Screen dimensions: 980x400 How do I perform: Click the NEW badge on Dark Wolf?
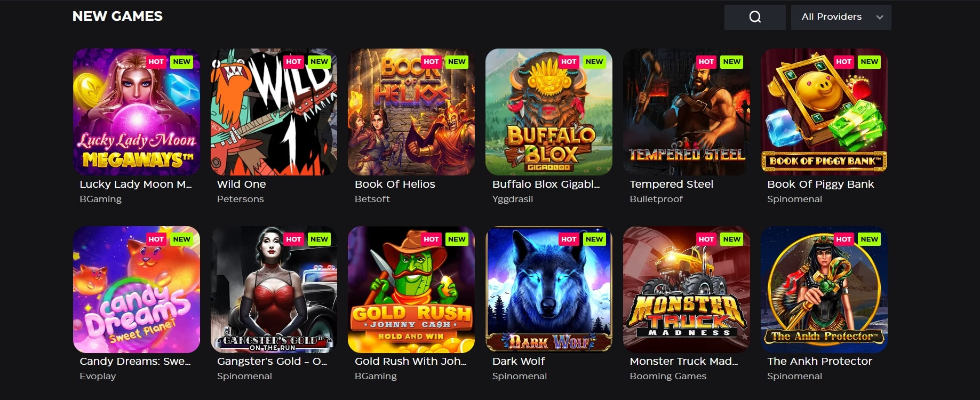(x=594, y=239)
